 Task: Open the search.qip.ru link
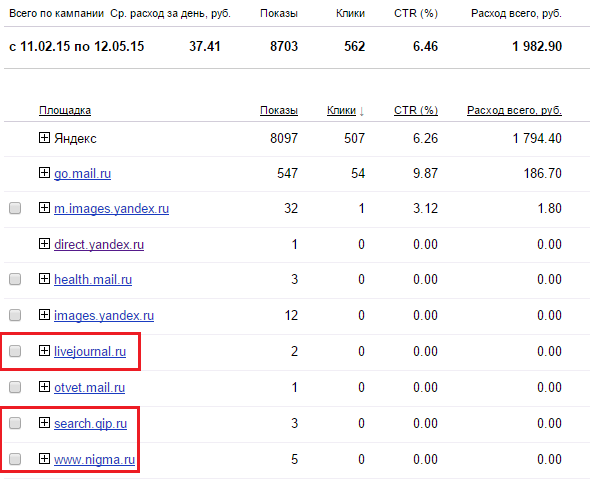click(x=90, y=424)
